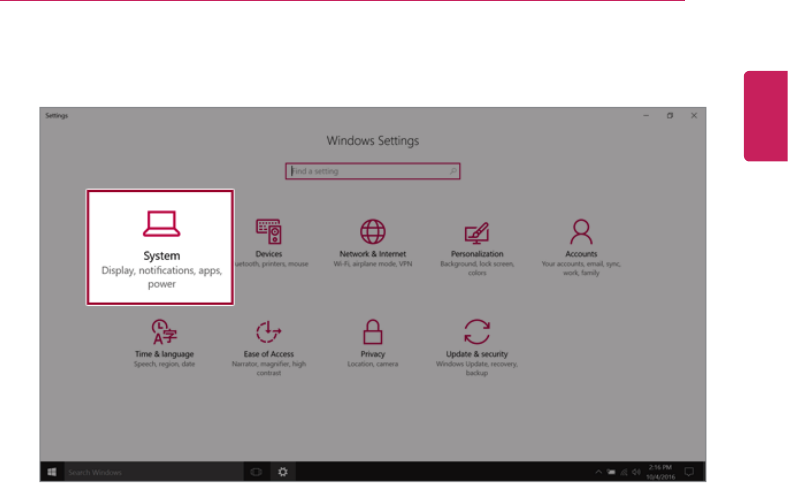The image size is (788, 504).
Task: Open the System settings laptop icon
Action: click(161, 224)
